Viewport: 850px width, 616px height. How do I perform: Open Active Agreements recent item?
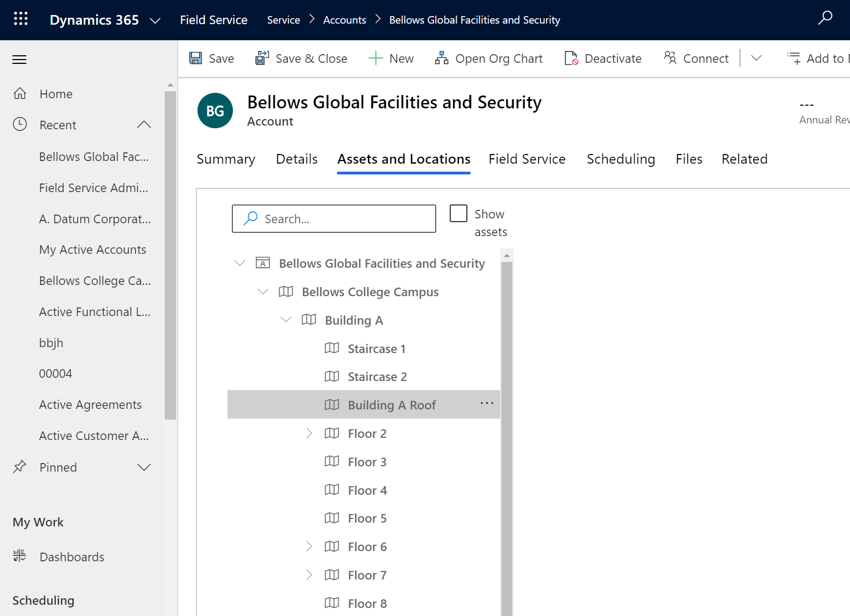point(90,405)
